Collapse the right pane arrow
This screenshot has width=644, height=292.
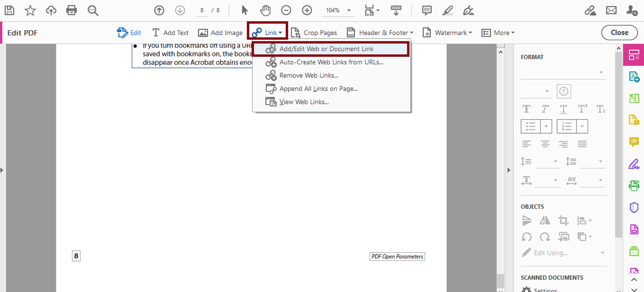point(509,170)
